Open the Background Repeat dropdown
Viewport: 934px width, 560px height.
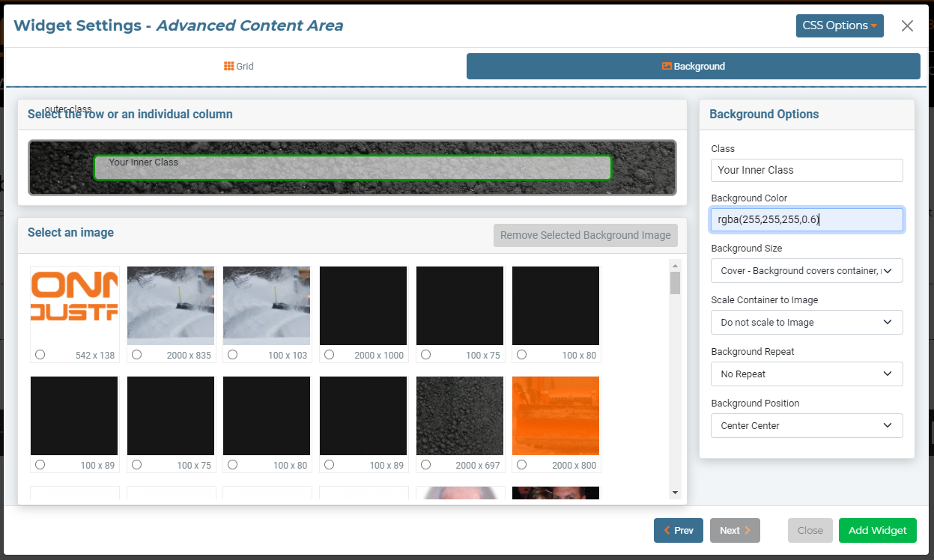tap(807, 374)
